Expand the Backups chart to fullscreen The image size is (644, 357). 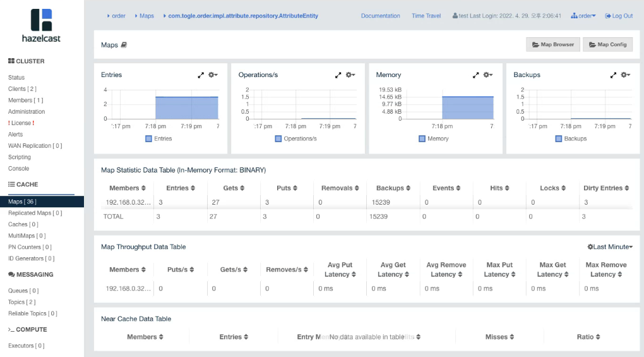coord(613,75)
